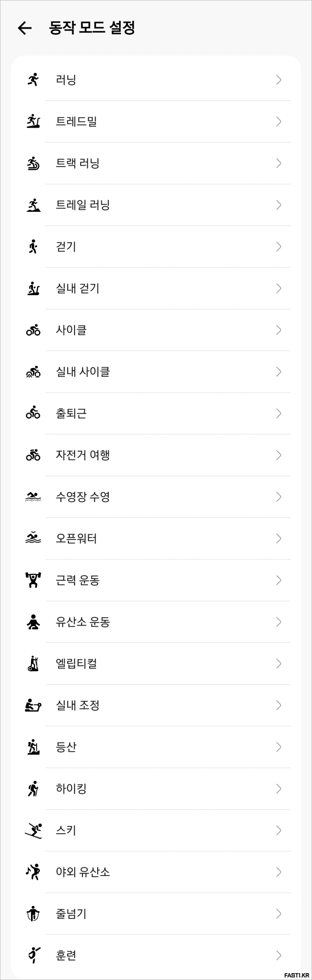Click the skiing icon next to 스키
Viewport: 312px width, 980px height.
click(33, 830)
